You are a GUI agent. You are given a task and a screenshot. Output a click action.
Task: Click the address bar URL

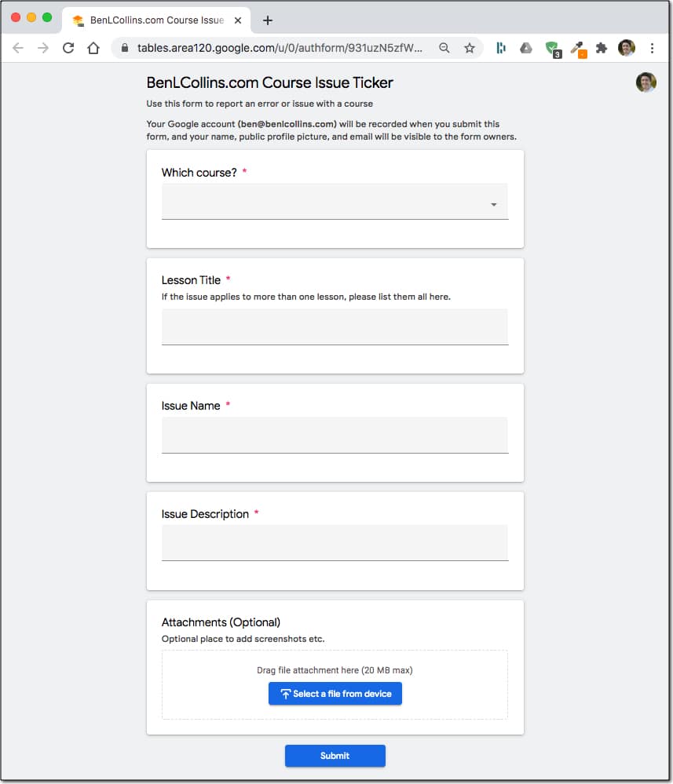(x=280, y=48)
